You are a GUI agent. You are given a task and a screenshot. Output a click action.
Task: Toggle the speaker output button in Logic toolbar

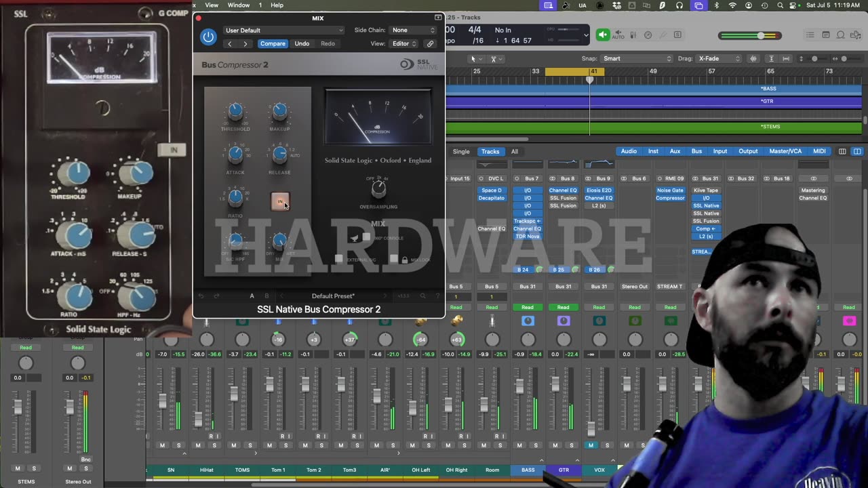point(603,35)
